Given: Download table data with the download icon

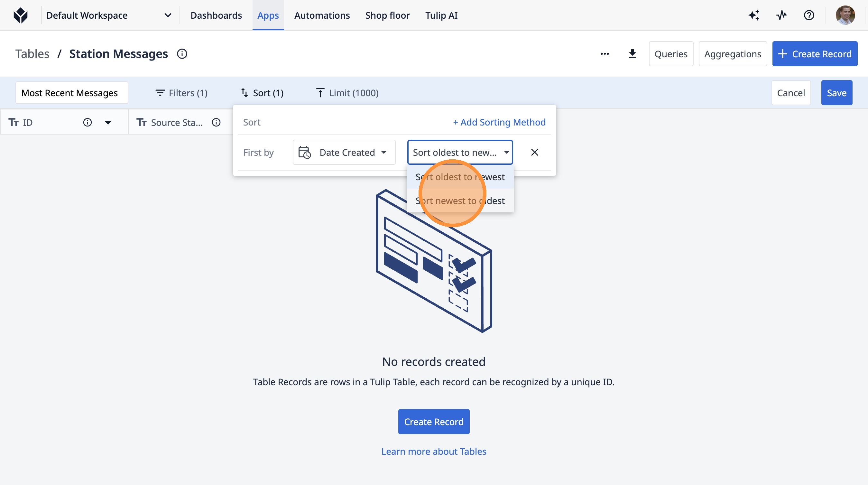Looking at the screenshot, I should (x=632, y=54).
